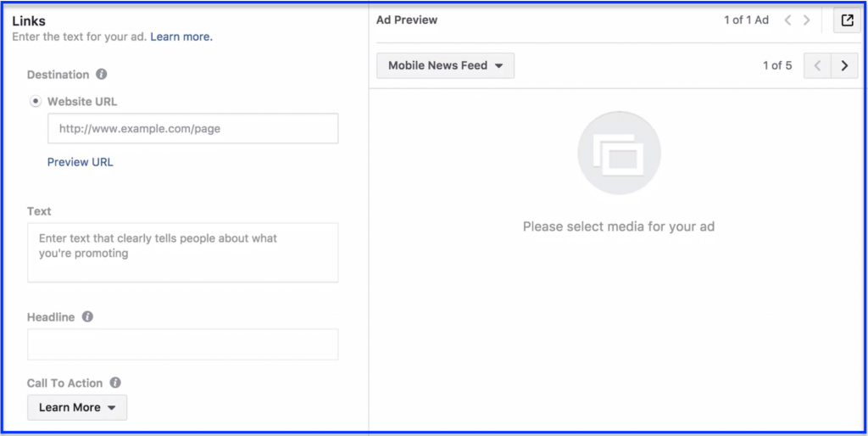The height and width of the screenshot is (436, 868).
Task: Click the Learn more link
Action: [x=181, y=37]
